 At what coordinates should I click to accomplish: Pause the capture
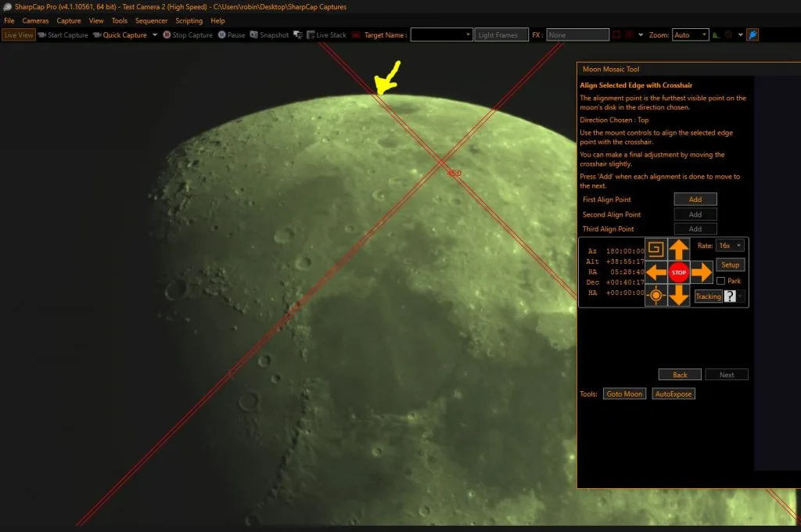click(232, 34)
